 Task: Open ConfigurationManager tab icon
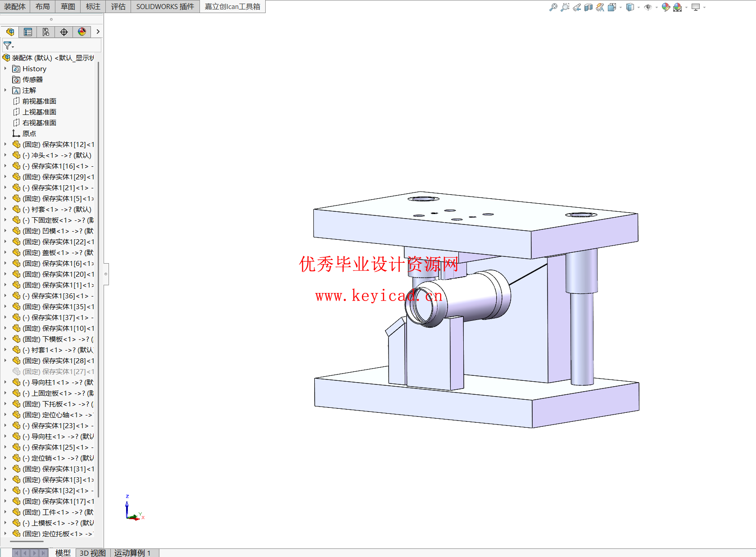(46, 32)
